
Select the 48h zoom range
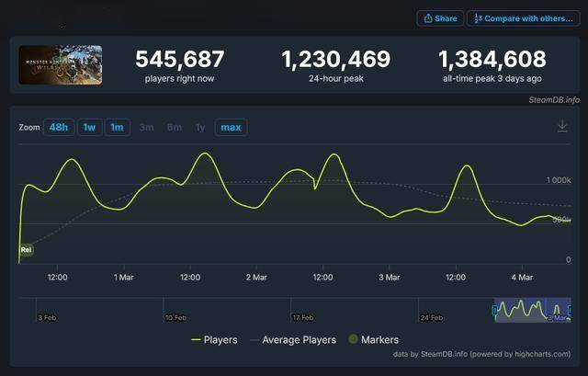59,127
